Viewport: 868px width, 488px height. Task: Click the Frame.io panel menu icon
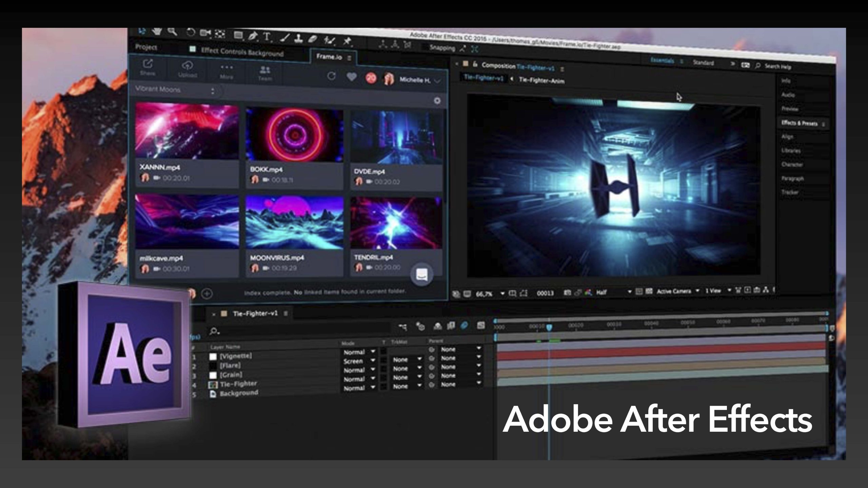pyautogui.click(x=349, y=58)
